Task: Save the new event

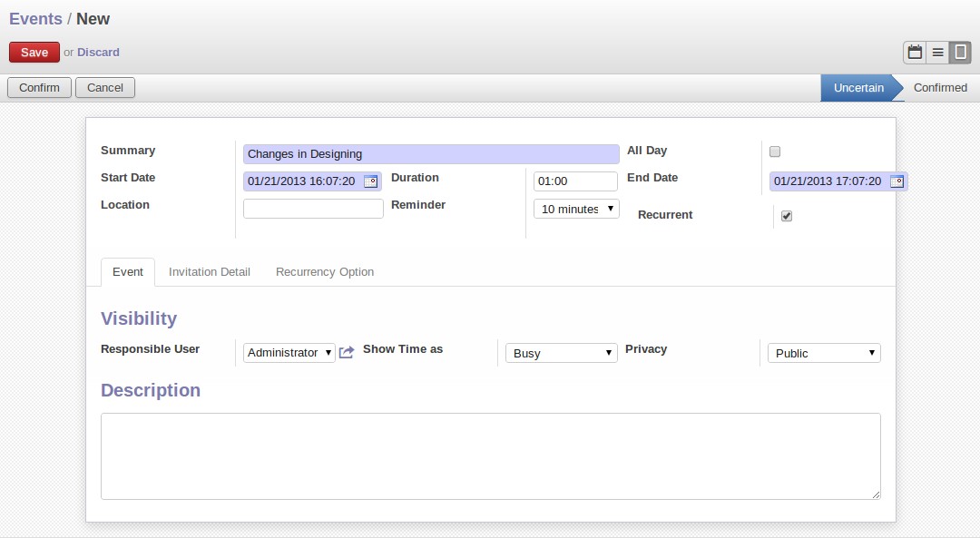Action: [34, 53]
